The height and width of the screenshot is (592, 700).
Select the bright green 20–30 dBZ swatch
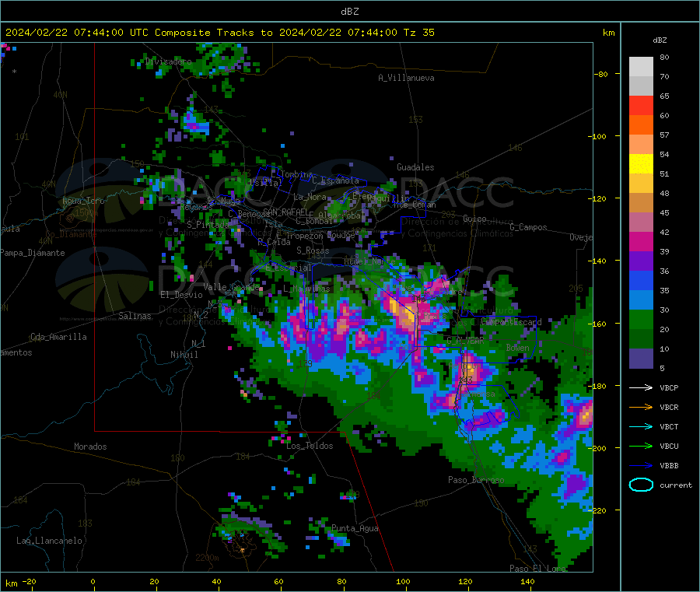[641, 320]
